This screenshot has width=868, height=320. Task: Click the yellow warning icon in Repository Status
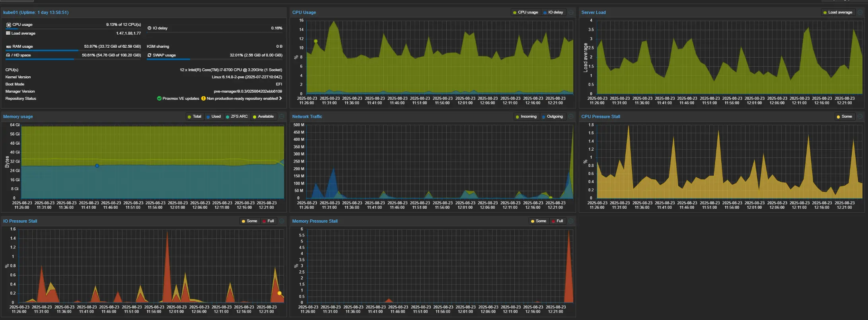(203, 99)
